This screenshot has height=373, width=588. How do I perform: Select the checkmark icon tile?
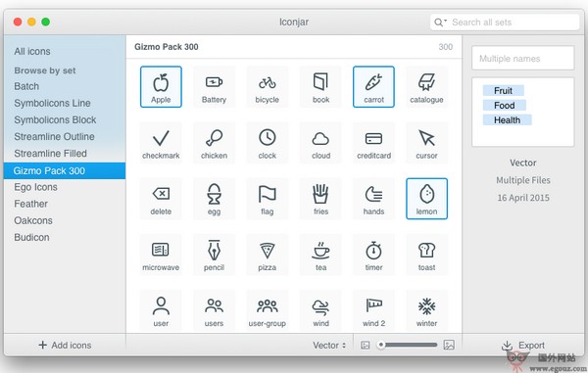[x=161, y=143]
